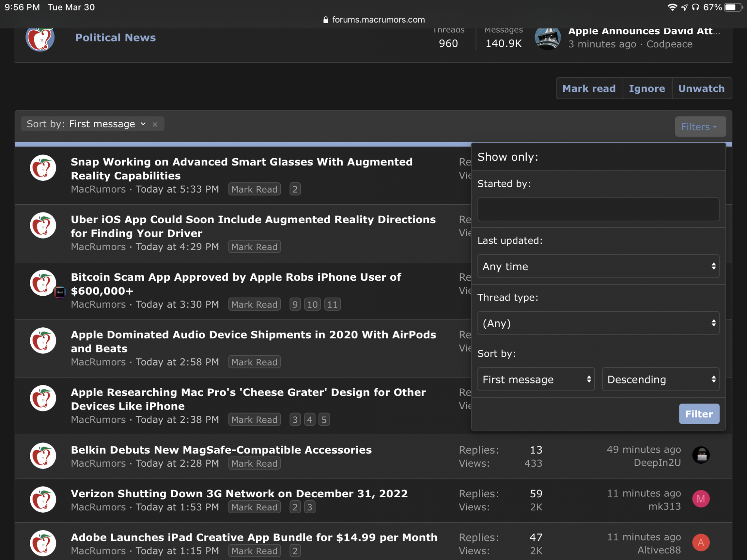The image size is (747, 560).
Task: Open the Last updated Any time dropdown
Action: pos(598,267)
